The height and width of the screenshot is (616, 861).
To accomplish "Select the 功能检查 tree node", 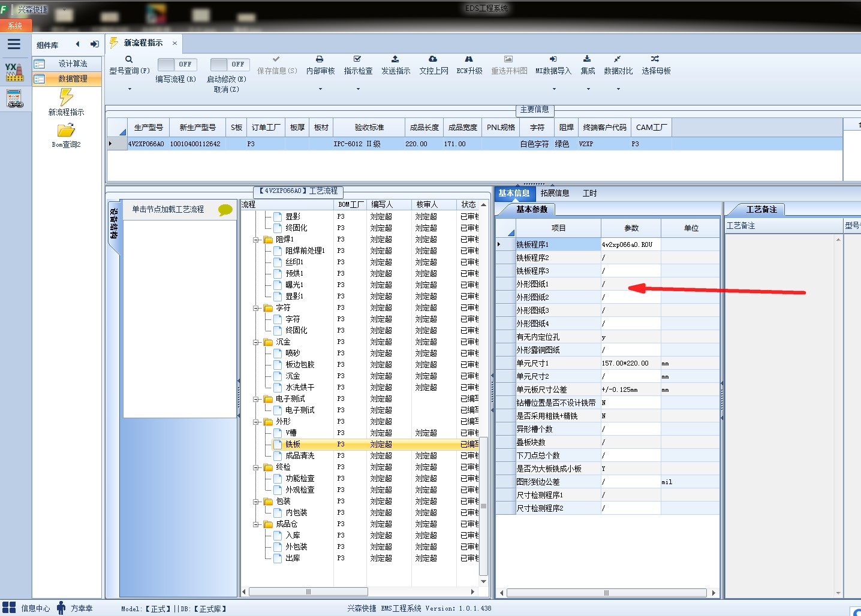I will click(x=300, y=479).
